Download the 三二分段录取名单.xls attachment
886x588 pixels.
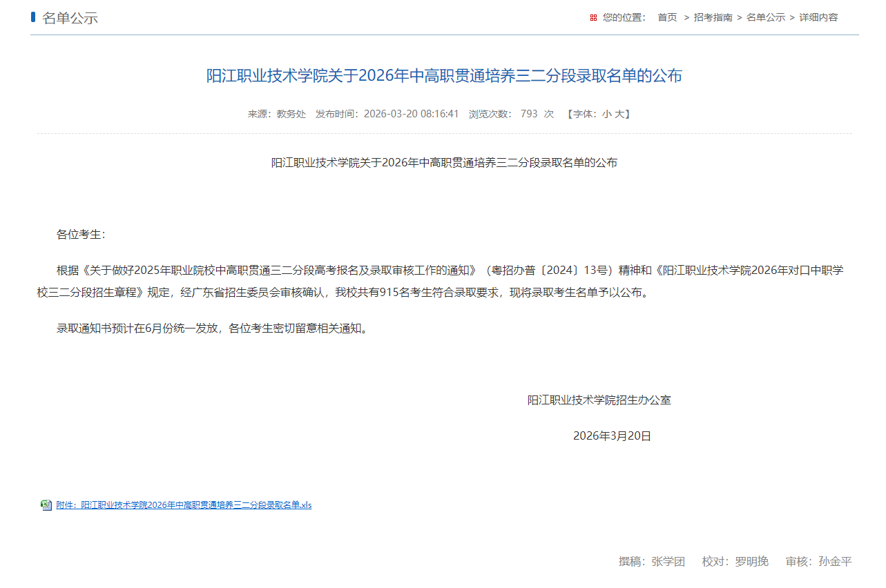[x=183, y=504]
